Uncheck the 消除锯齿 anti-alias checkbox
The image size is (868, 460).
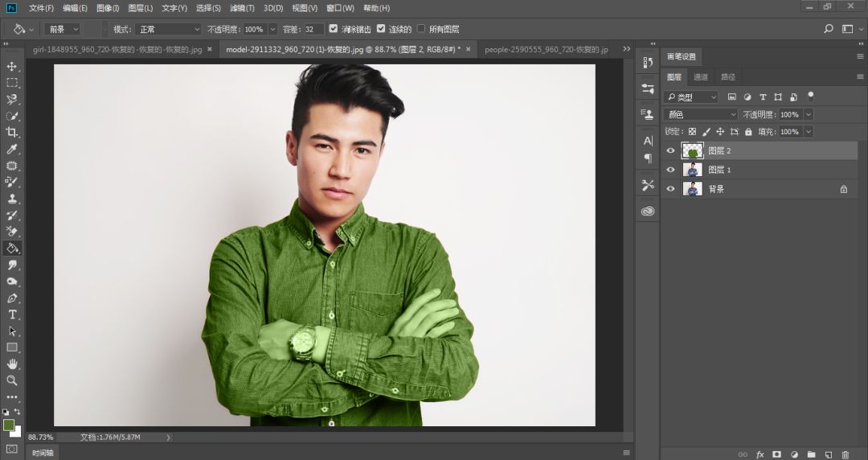click(334, 29)
